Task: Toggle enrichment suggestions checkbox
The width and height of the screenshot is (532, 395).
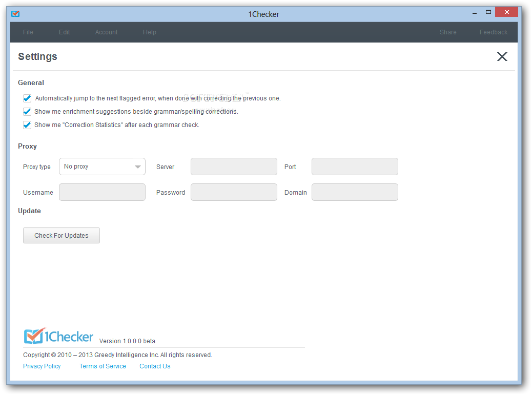Action: click(x=27, y=112)
